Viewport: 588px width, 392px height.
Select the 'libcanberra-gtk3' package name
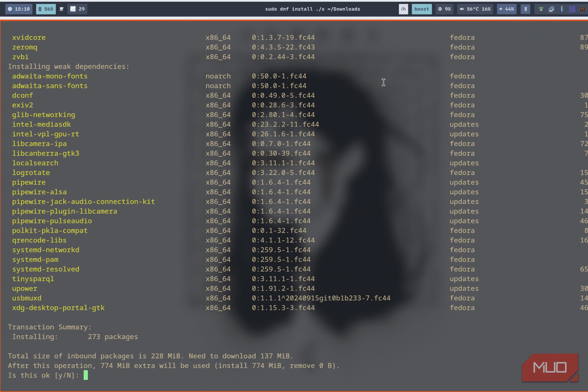(46, 153)
